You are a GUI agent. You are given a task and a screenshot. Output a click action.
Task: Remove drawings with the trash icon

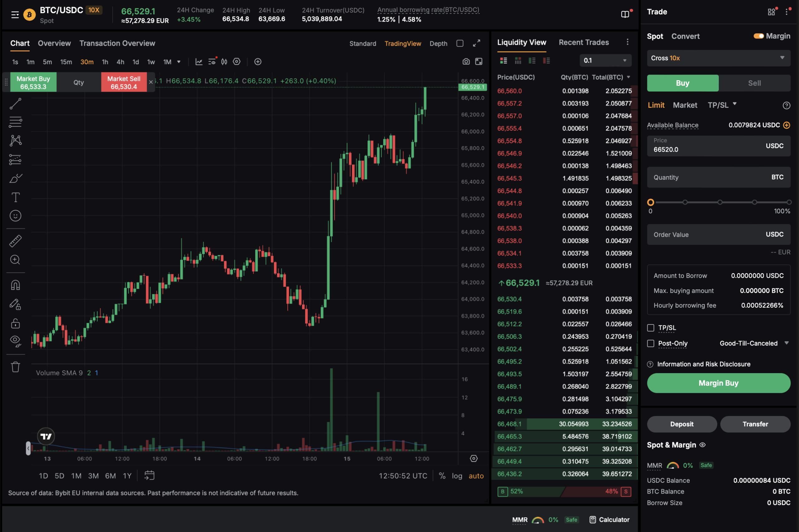click(15, 367)
